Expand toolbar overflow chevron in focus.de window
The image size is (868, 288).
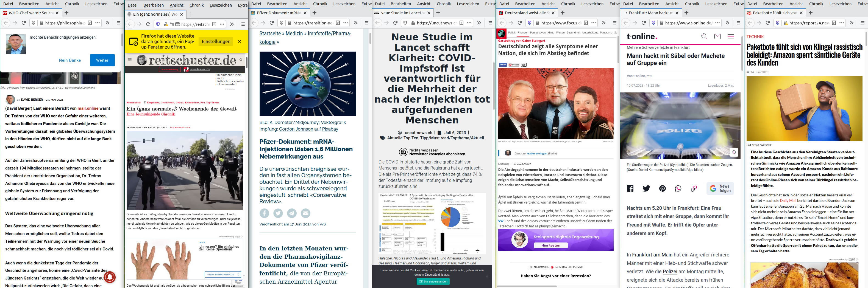click(603, 23)
